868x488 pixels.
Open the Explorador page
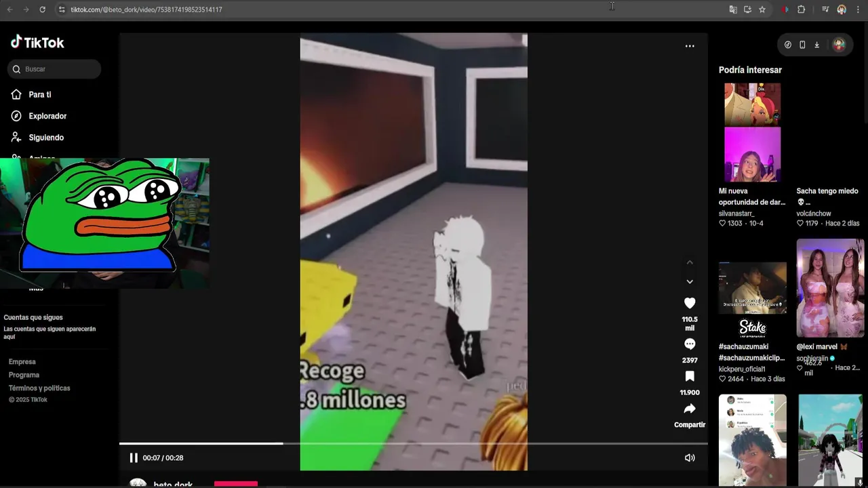coord(47,116)
